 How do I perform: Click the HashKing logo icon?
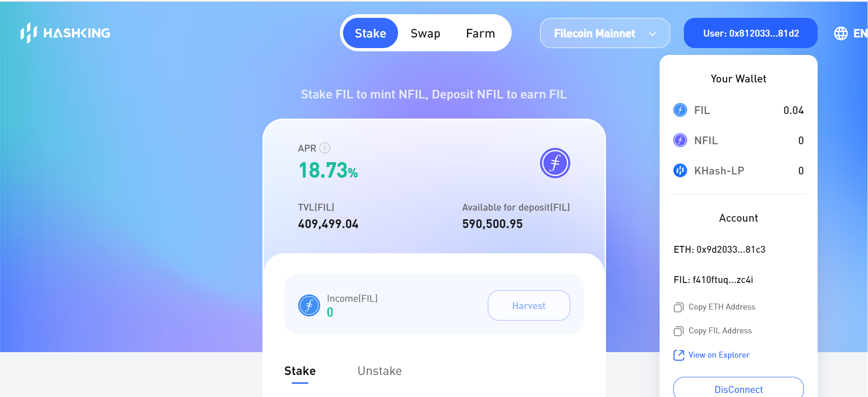pos(28,33)
